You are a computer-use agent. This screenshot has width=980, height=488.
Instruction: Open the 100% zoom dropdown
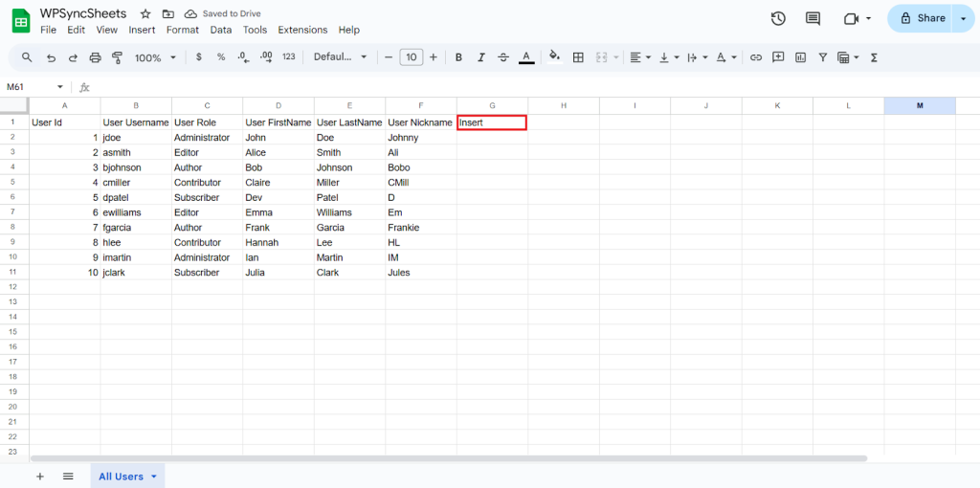coord(156,57)
